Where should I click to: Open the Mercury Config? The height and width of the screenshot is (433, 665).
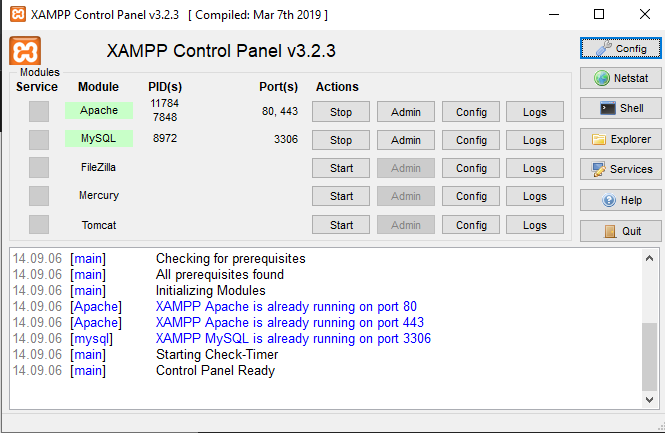(471, 196)
